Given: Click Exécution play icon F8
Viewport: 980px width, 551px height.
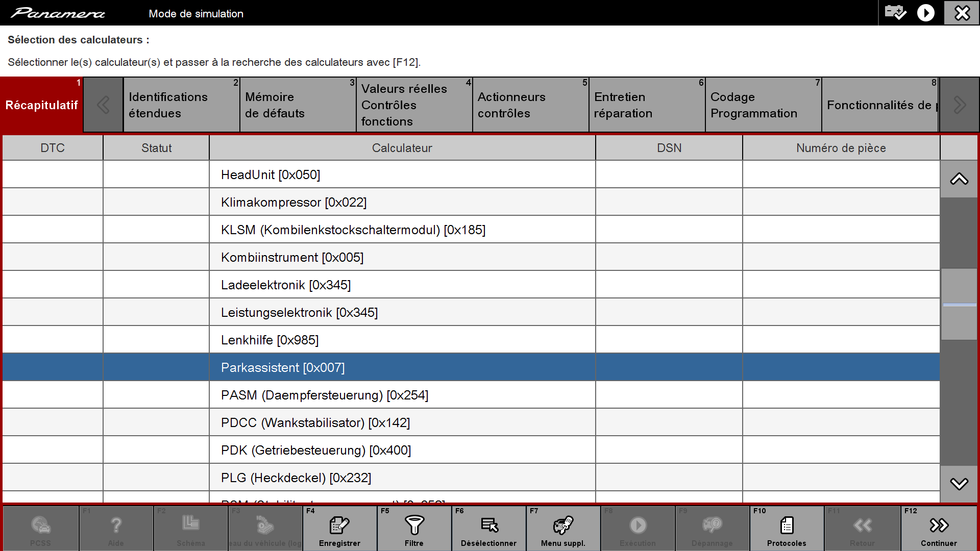Looking at the screenshot, I should [638, 528].
